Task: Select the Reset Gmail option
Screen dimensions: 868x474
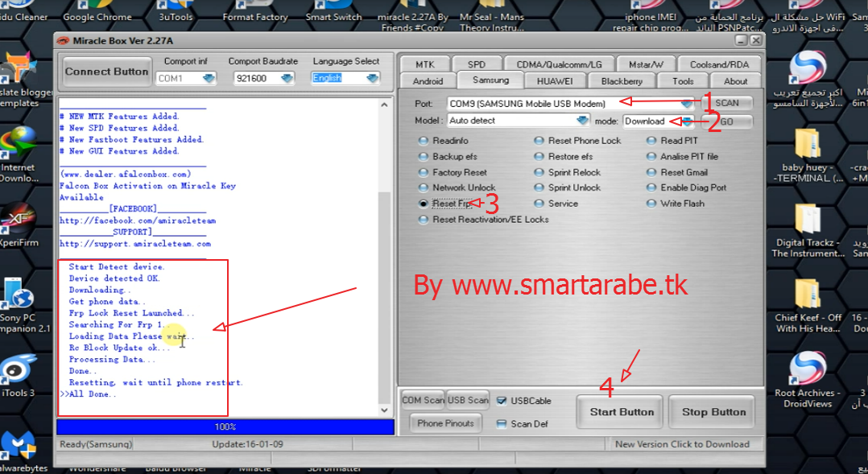Action: click(x=651, y=172)
